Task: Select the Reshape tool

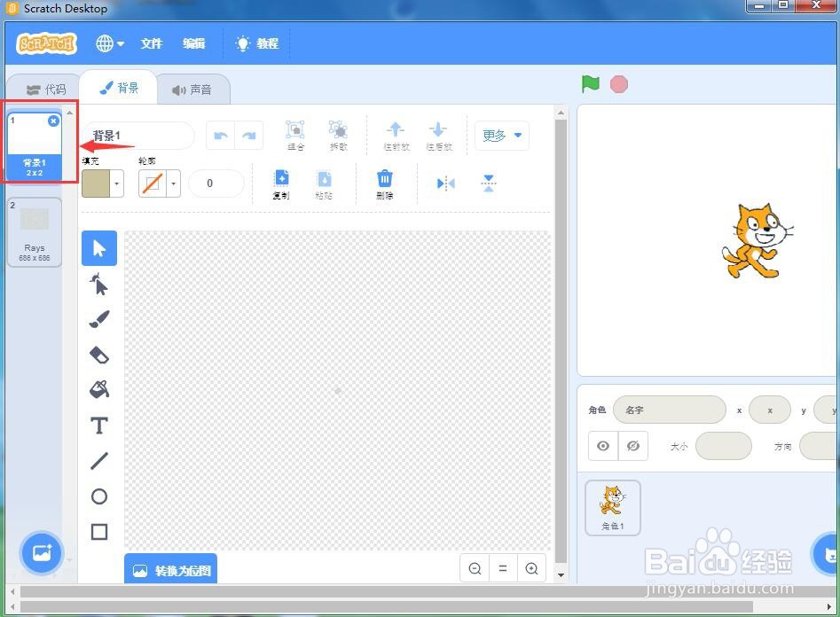Action: 99,284
